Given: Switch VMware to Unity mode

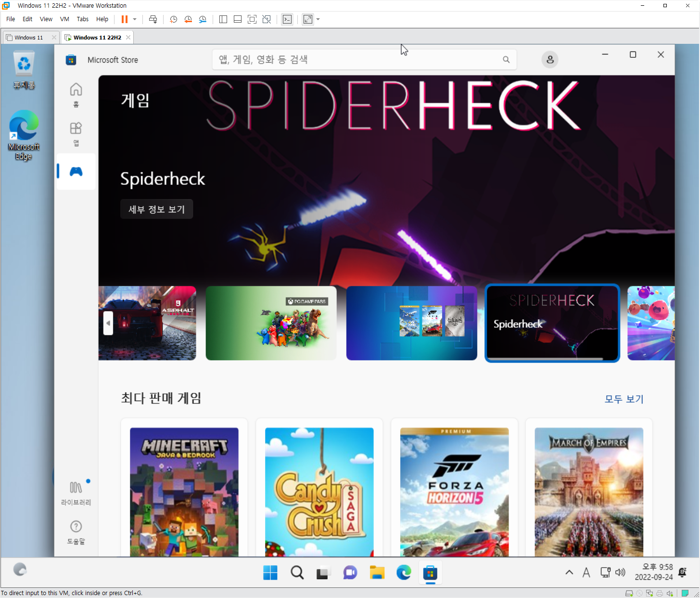Looking at the screenshot, I should click(x=267, y=19).
